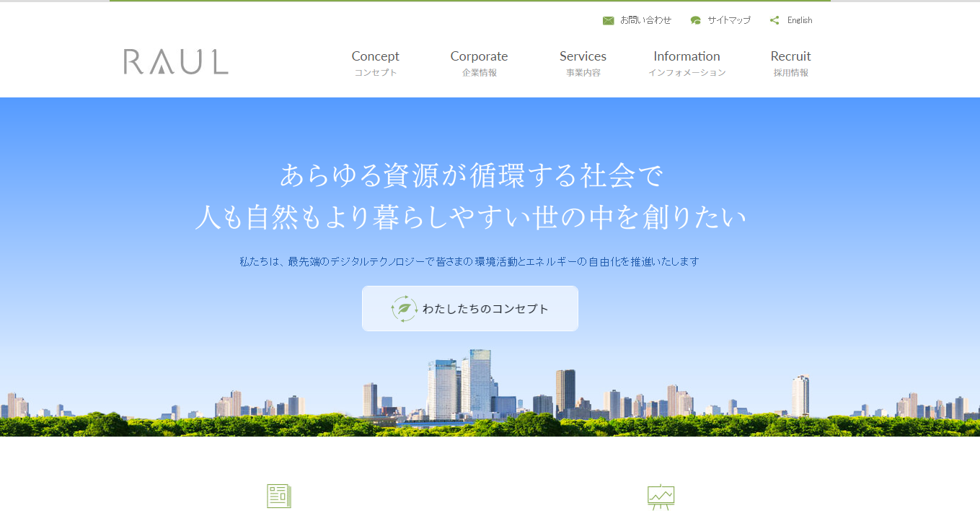The height and width of the screenshot is (516, 980).
Task: Click the headline あらゆる資源が循環する社会で
Action: tap(470, 175)
